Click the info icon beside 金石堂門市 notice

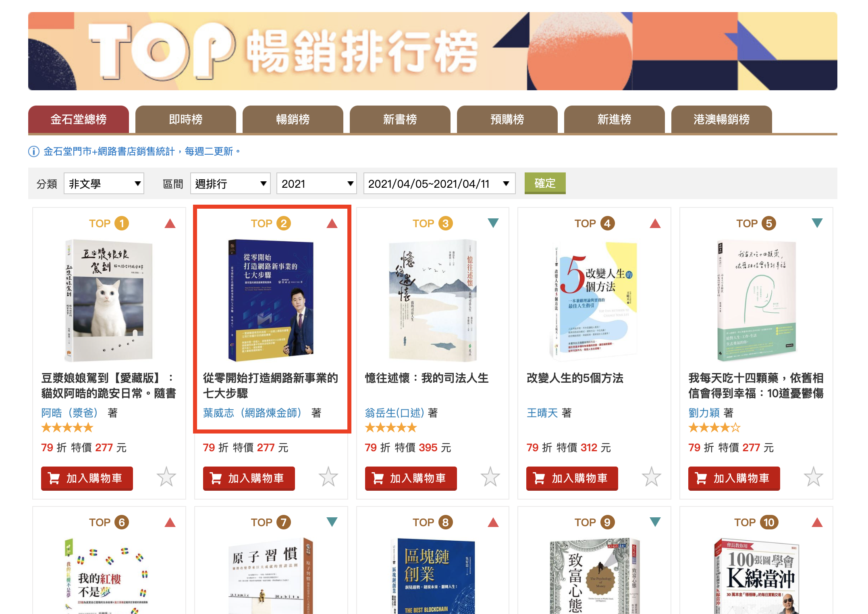pyautogui.click(x=34, y=151)
